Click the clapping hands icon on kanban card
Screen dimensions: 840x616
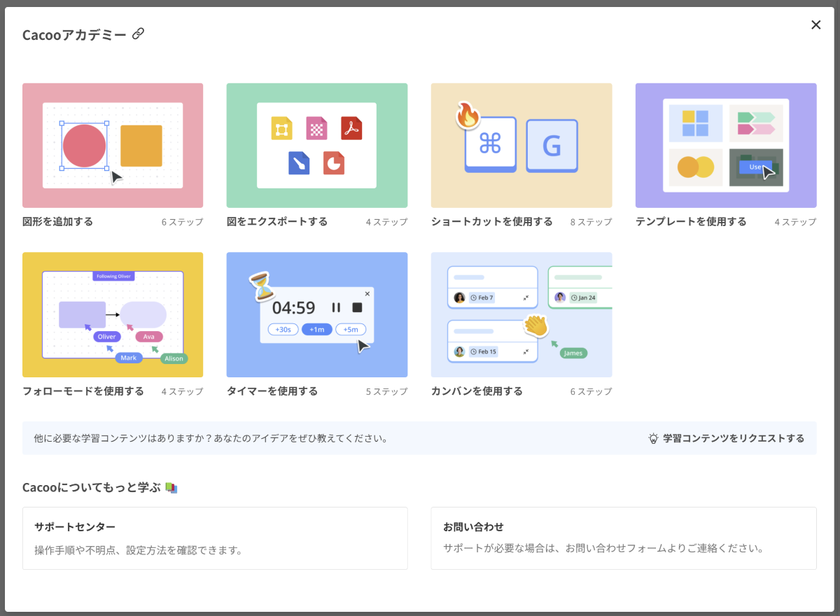[x=535, y=326]
